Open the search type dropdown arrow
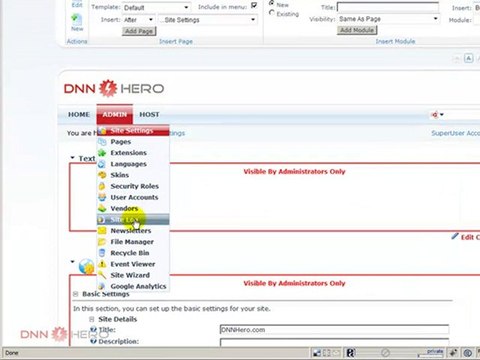The image size is (480, 360). pos(442,115)
